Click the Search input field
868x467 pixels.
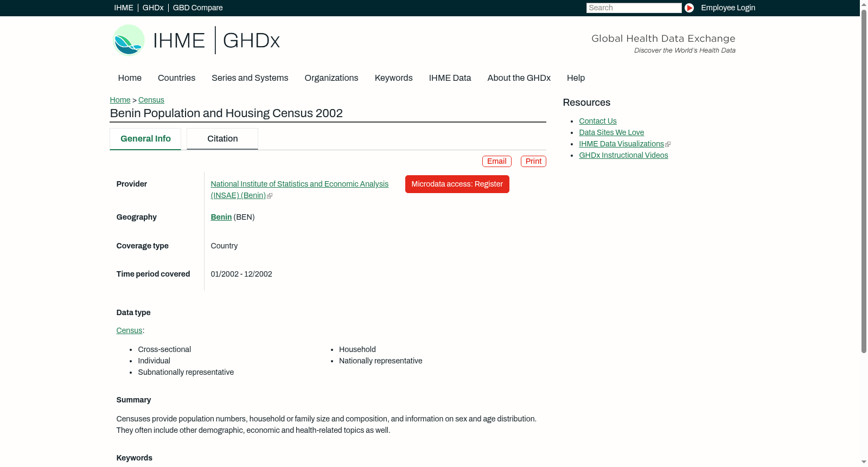pos(634,8)
